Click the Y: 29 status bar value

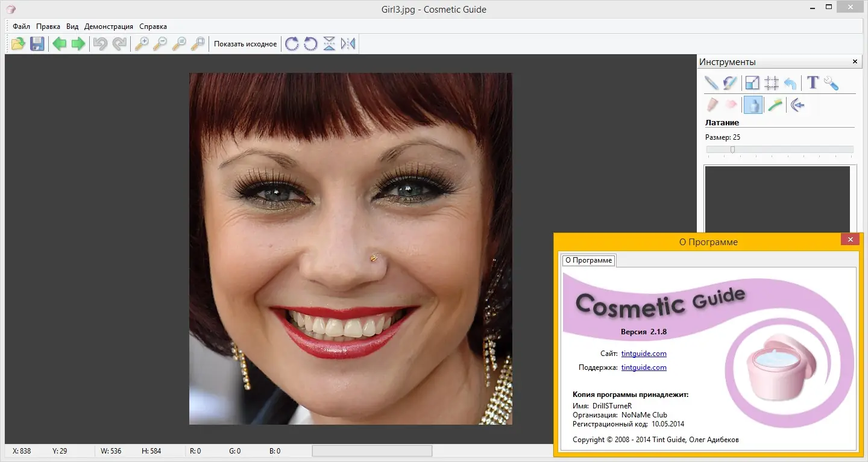point(60,451)
